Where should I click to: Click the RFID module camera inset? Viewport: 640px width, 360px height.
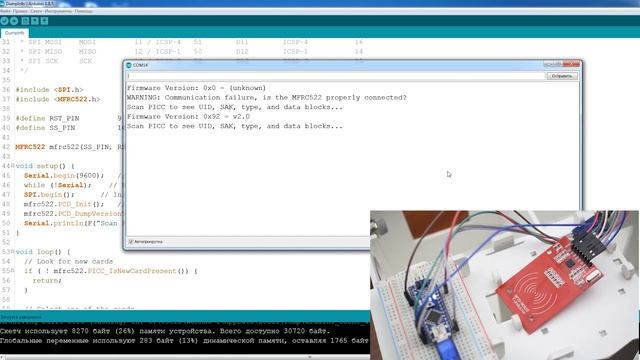pos(504,285)
